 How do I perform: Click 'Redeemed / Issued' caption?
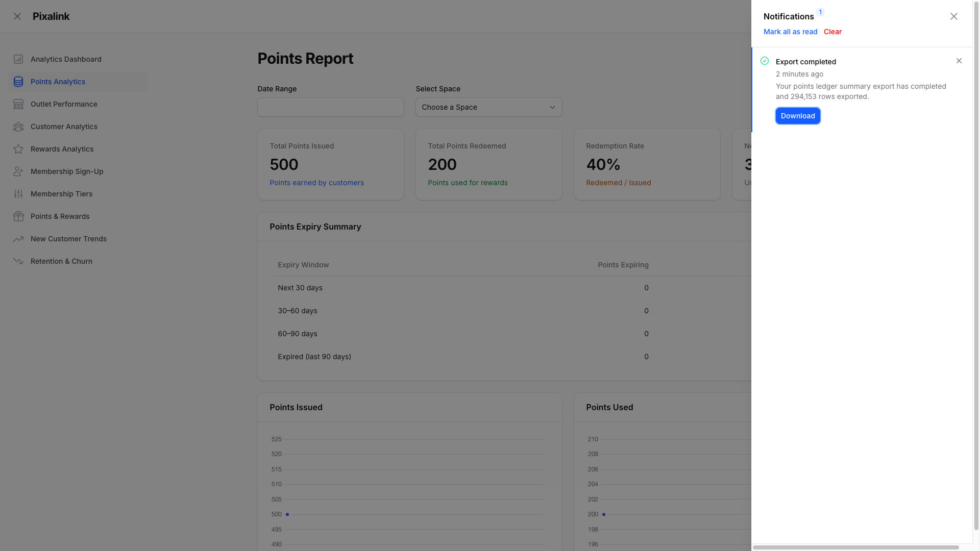pyautogui.click(x=619, y=183)
